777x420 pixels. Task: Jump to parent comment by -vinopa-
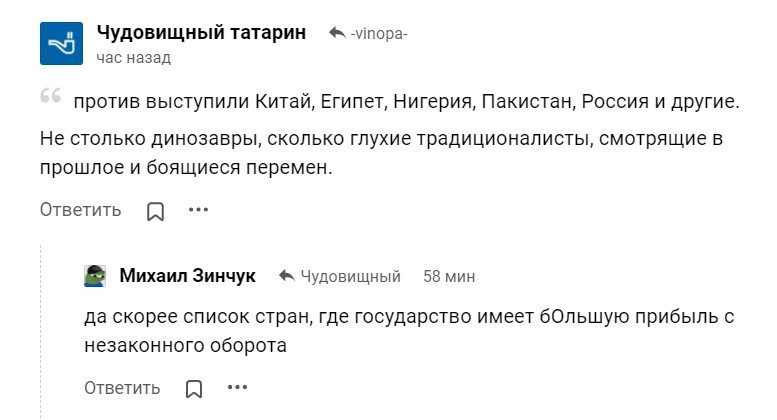point(379,34)
